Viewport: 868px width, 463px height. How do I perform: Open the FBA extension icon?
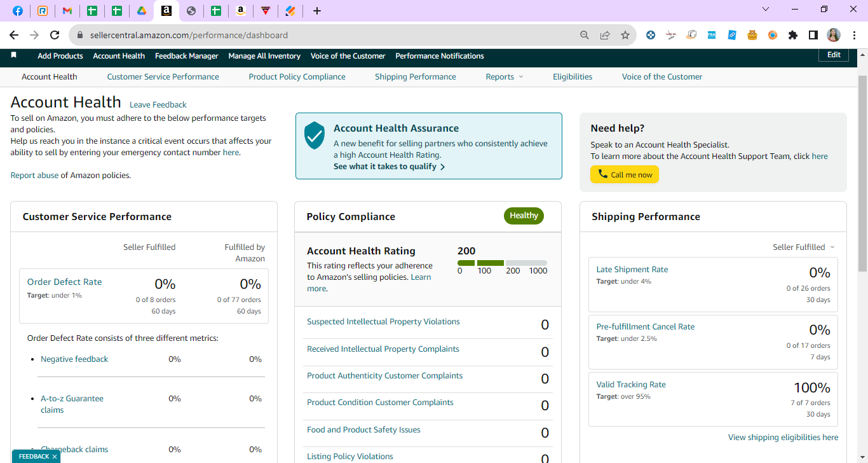click(x=712, y=36)
